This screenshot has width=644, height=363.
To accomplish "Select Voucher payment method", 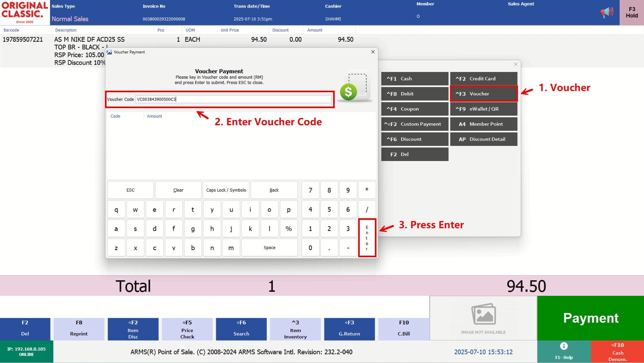I will [483, 94].
